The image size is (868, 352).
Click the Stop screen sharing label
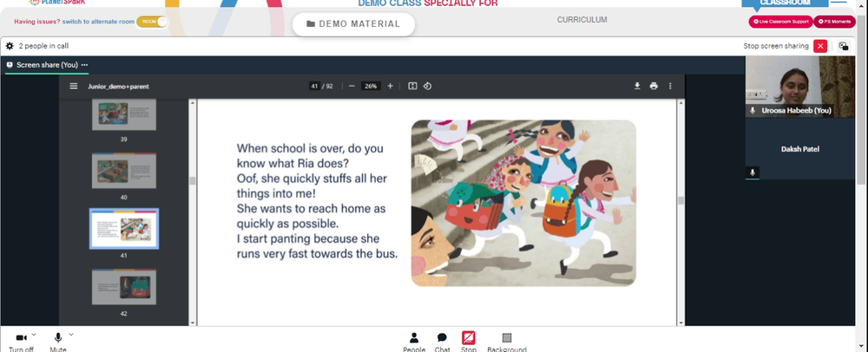775,46
